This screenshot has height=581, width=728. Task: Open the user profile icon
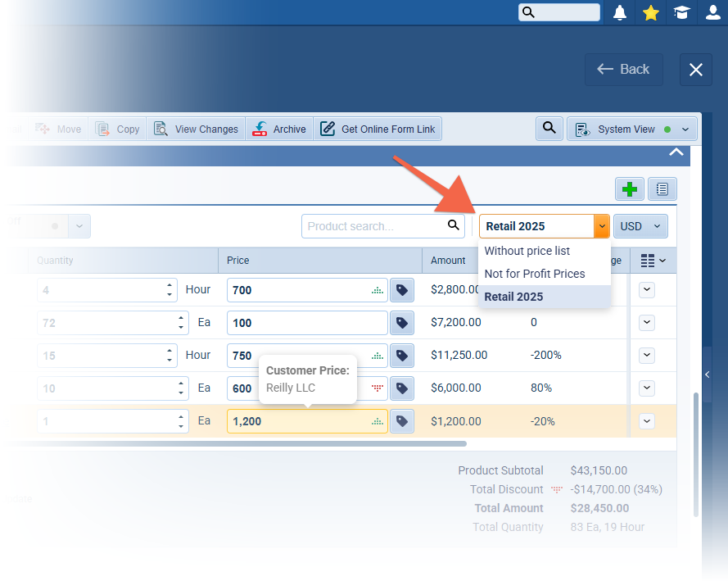[x=713, y=12]
